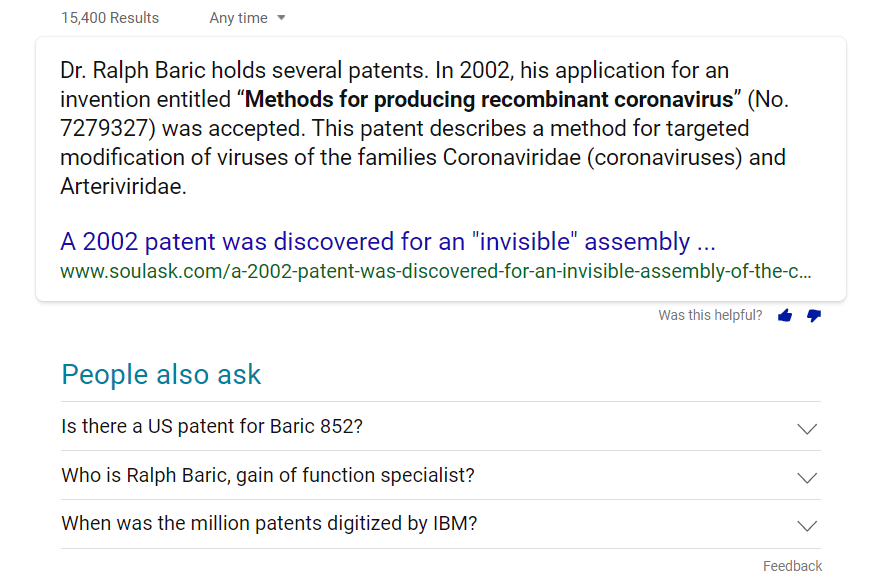The image size is (880, 588).
Task: Expand the Ralph Baric gain of function chevron
Action: click(807, 478)
